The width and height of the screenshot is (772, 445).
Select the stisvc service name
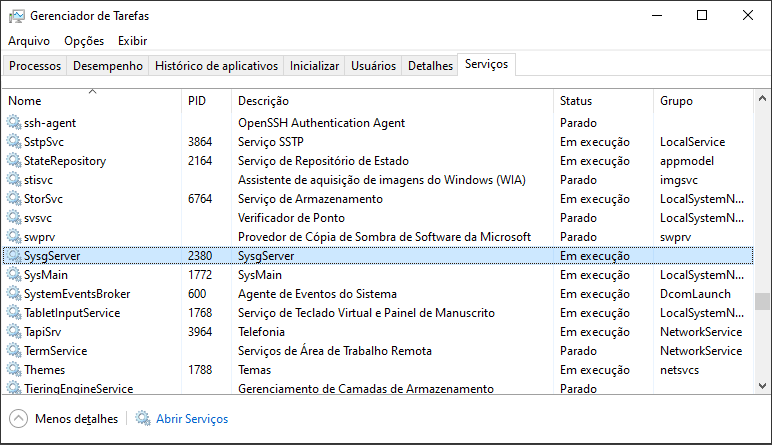coord(38,180)
